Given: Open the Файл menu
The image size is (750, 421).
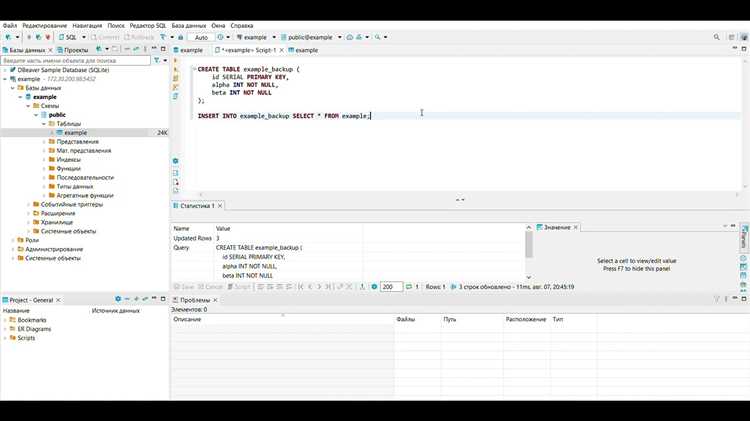Looking at the screenshot, I should pos(10,26).
